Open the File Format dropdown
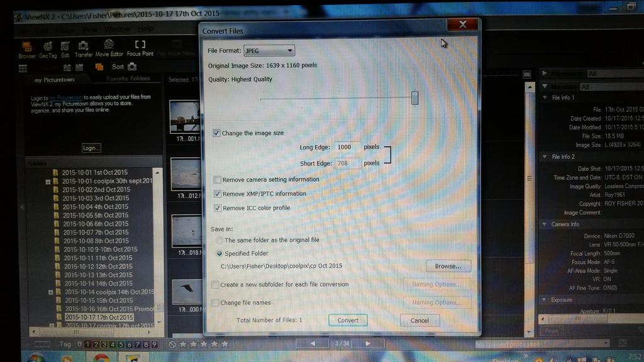644x362 pixels. pyautogui.click(x=269, y=50)
